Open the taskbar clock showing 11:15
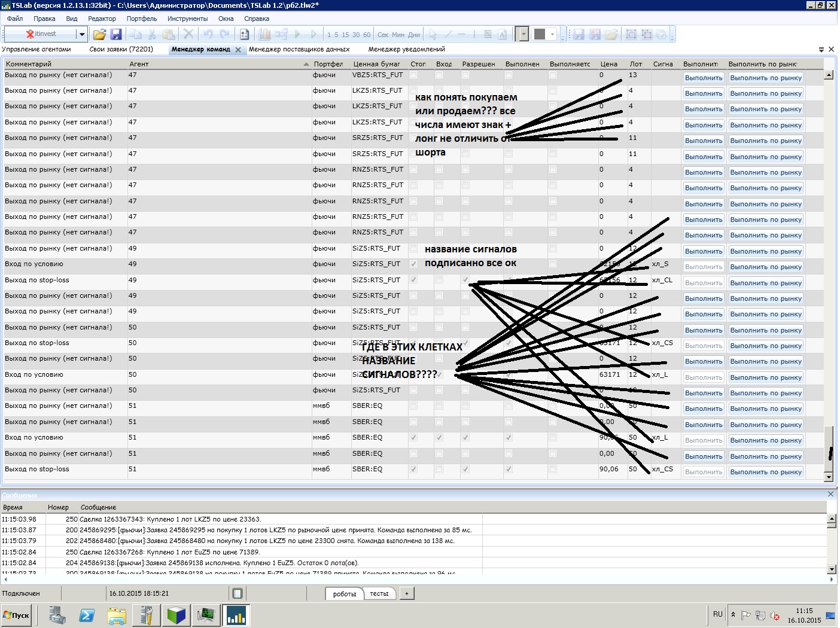Viewport: 840px width, 628px height. pos(804,615)
